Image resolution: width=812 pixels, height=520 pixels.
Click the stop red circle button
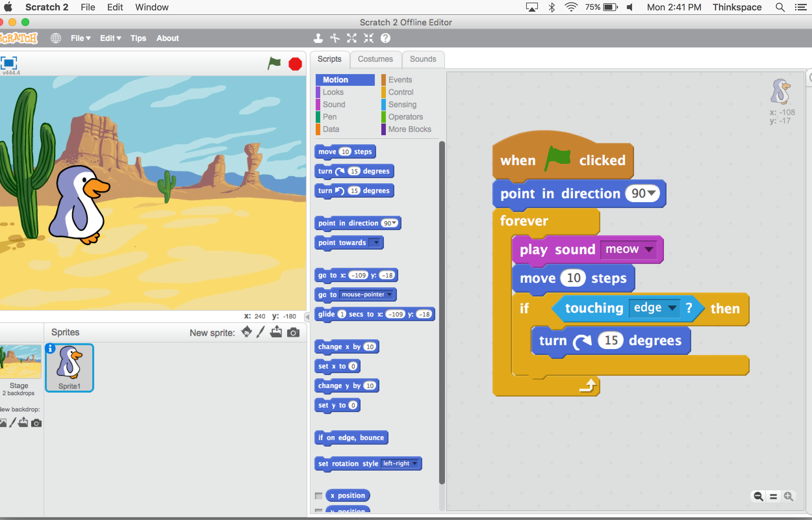pyautogui.click(x=296, y=64)
